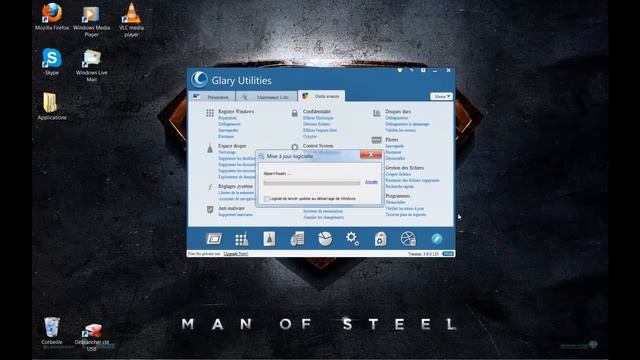This screenshot has width=640, height=360.
Task: Open the gears icon in bottom dock
Action: tap(352, 238)
